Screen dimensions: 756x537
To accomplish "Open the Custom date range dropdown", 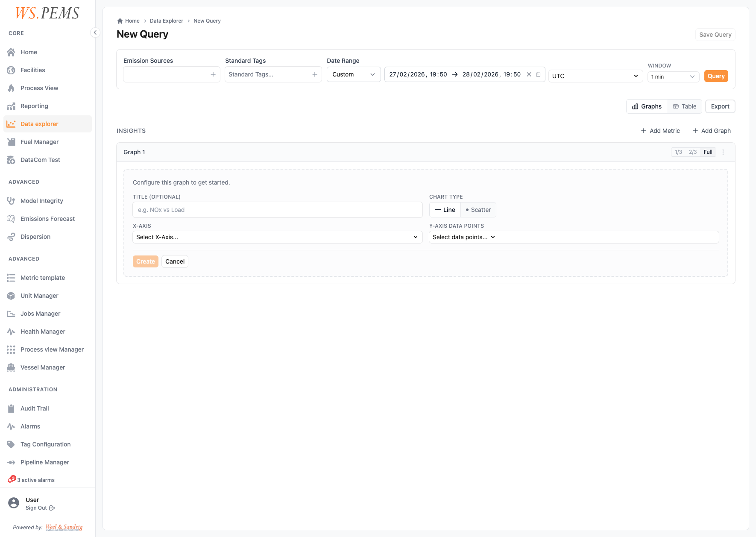I will [354, 74].
